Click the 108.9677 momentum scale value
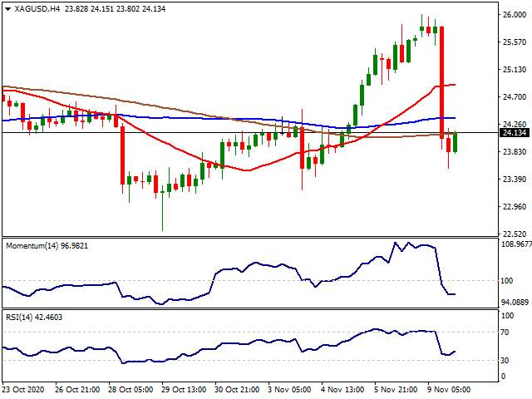The height and width of the screenshot is (399, 532). 516,244
